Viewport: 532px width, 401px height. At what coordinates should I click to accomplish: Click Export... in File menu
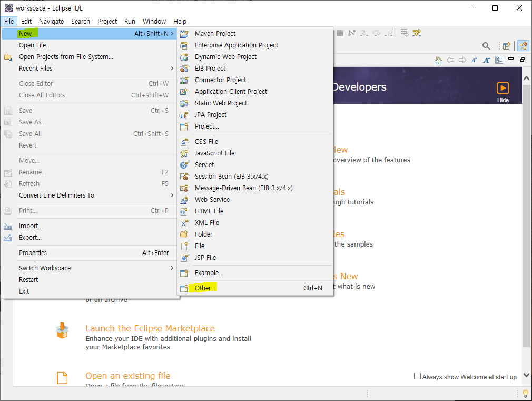90,237
